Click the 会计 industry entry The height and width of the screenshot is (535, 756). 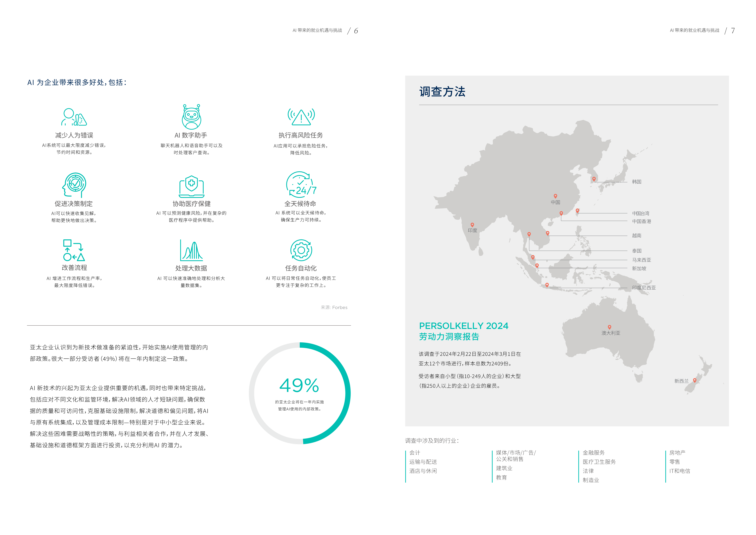[415, 453]
